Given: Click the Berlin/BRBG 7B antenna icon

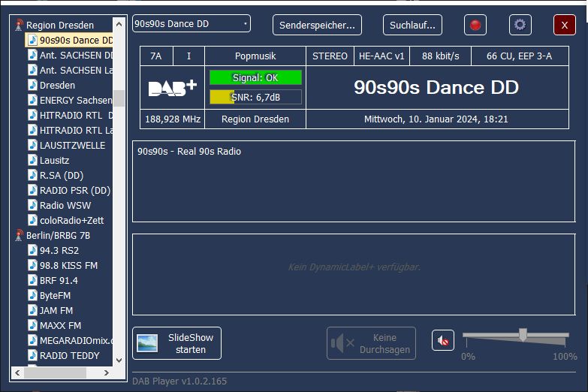Looking at the screenshot, I should pos(19,235).
